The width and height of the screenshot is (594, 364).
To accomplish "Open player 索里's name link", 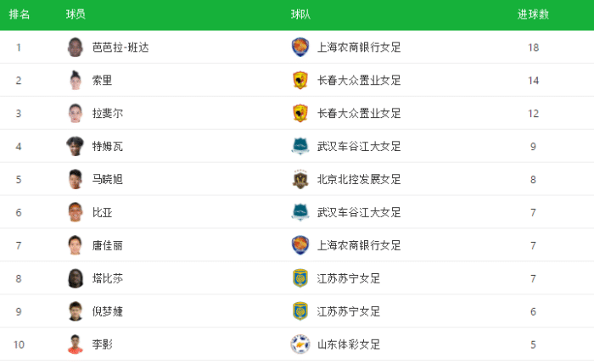I will (x=102, y=81).
